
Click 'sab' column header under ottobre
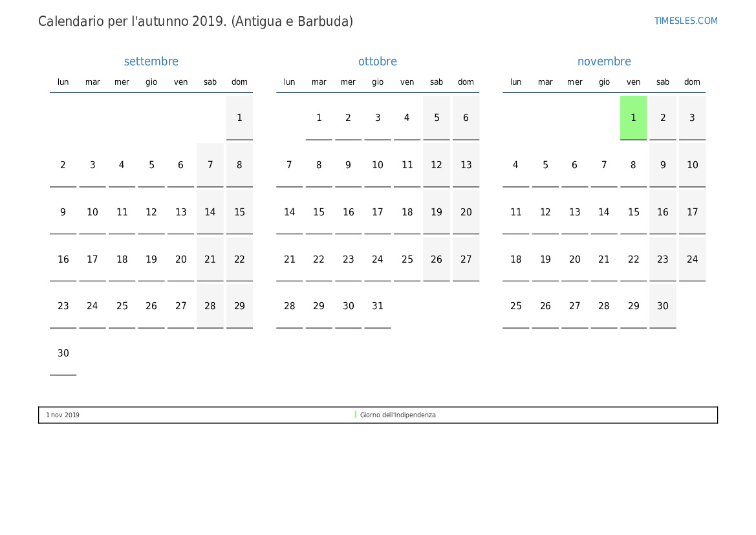click(437, 82)
